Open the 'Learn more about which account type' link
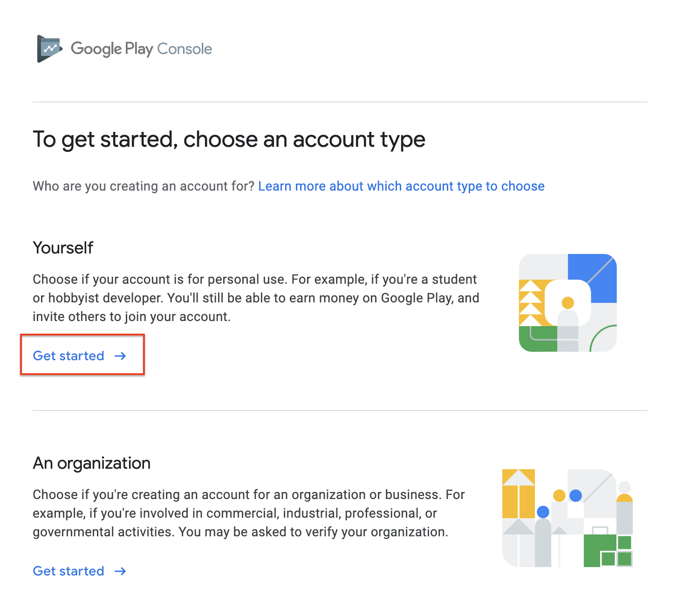Image resolution: width=684 pixels, height=616 pixels. point(401,186)
